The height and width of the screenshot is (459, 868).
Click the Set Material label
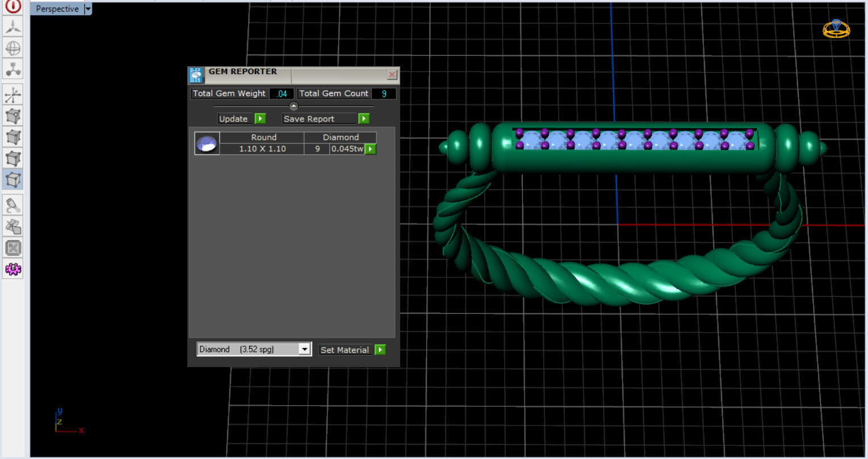point(345,350)
